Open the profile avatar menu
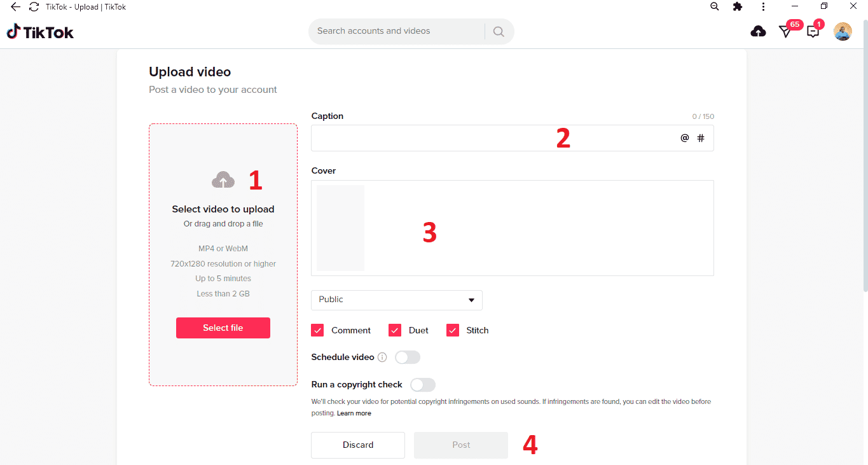 [x=843, y=31]
